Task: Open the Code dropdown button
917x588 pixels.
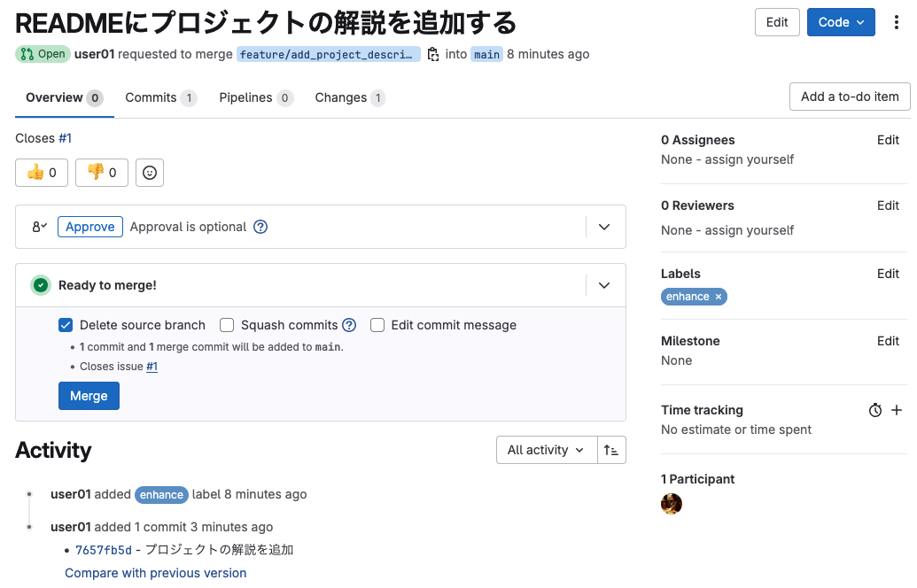Action: tap(841, 22)
